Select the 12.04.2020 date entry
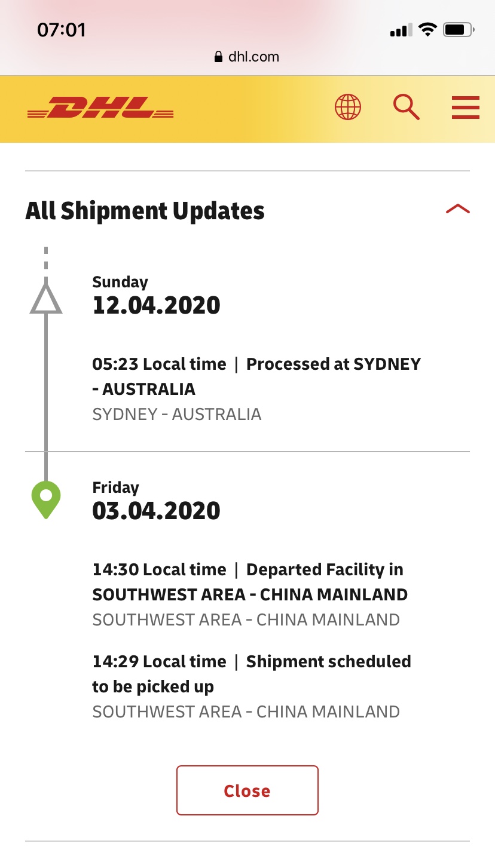Viewport: 495px width, 868px height. (x=157, y=305)
